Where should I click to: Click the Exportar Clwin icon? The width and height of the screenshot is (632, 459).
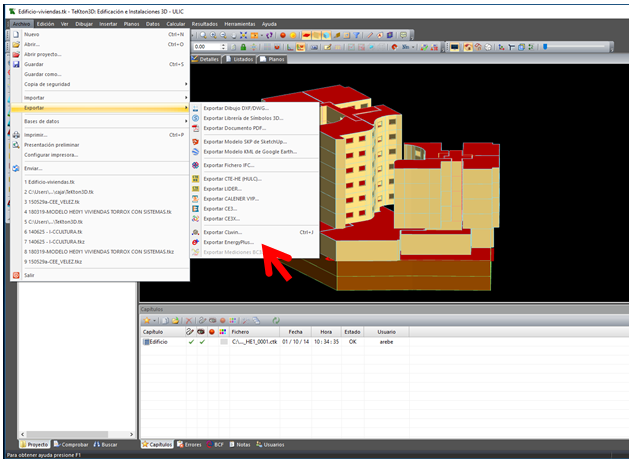195,232
